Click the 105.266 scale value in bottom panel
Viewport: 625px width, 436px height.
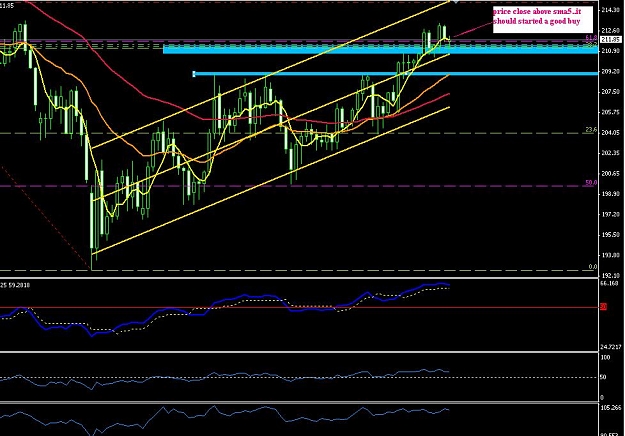(x=611, y=408)
